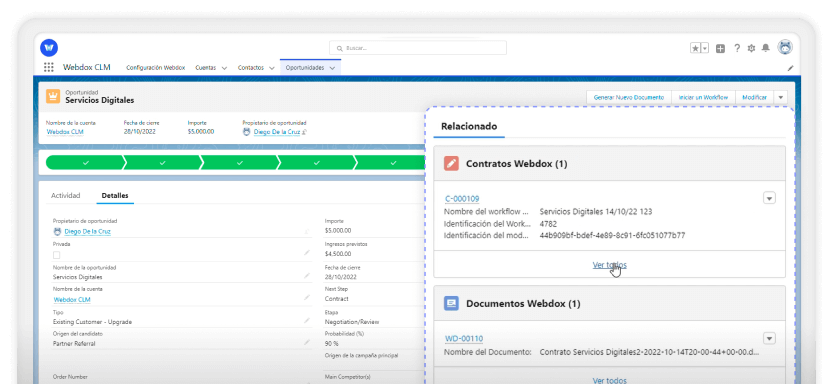Viewport: 832px width, 384px height.
Task: Open Diego De la Cruz link in header
Action: (277, 132)
